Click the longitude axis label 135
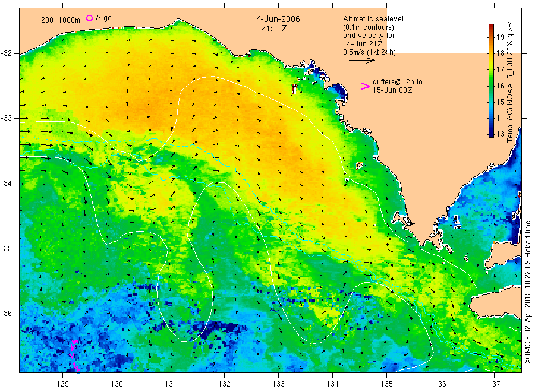535x392 pixels. click(x=386, y=384)
